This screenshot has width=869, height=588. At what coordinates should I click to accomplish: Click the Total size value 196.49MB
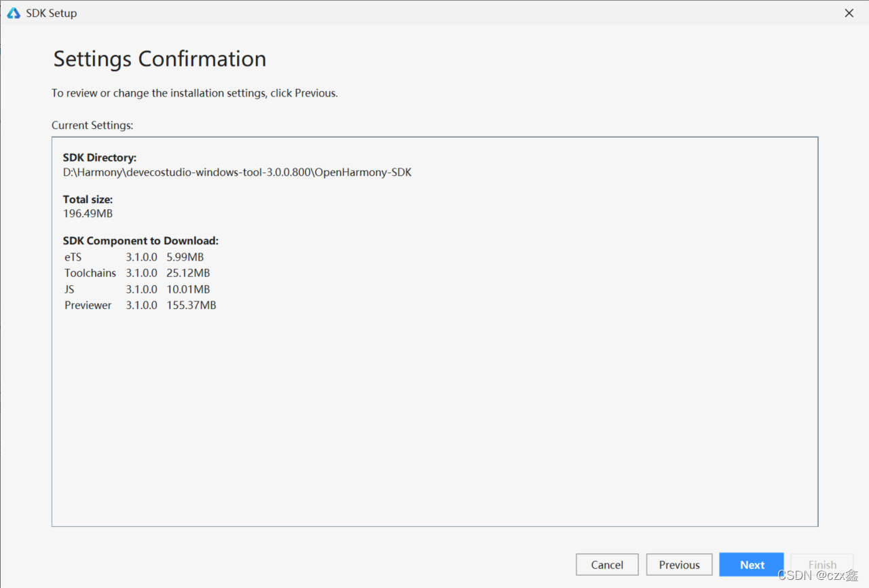[x=88, y=213]
